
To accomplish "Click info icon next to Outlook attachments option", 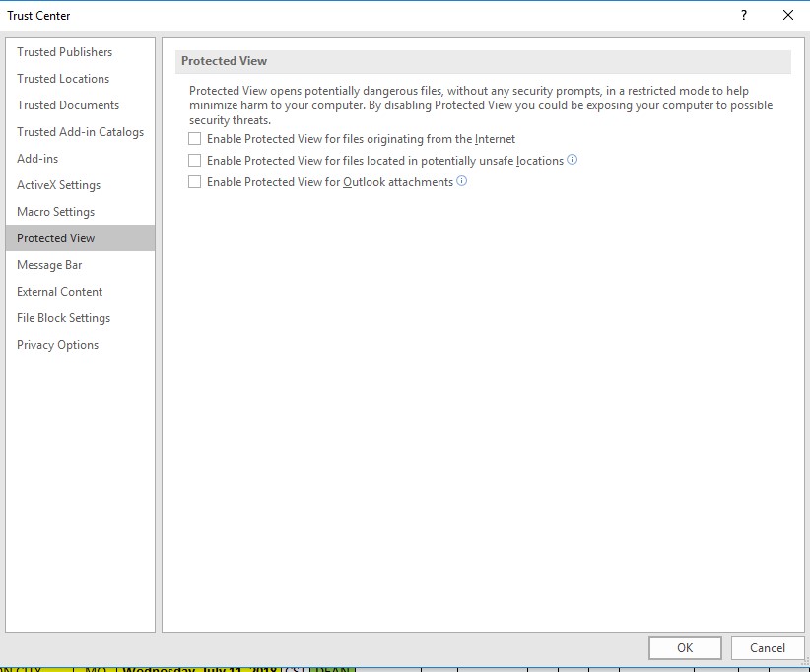I will 459,181.
